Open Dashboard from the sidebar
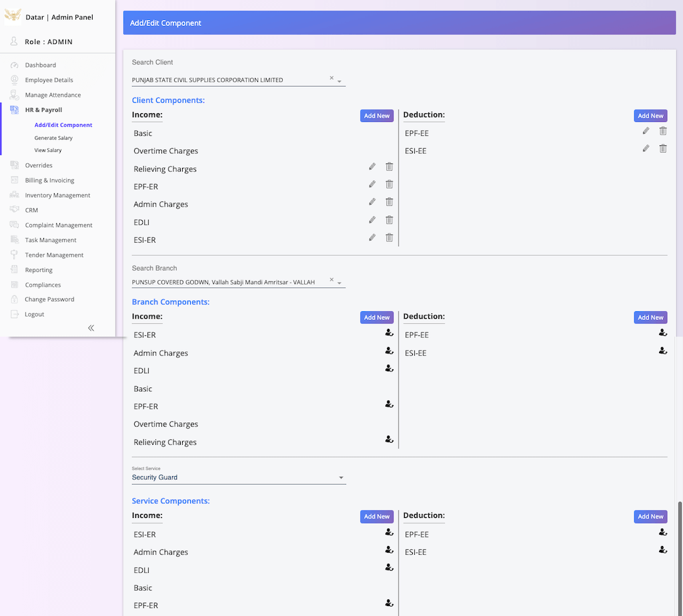683x616 pixels. 41,65
